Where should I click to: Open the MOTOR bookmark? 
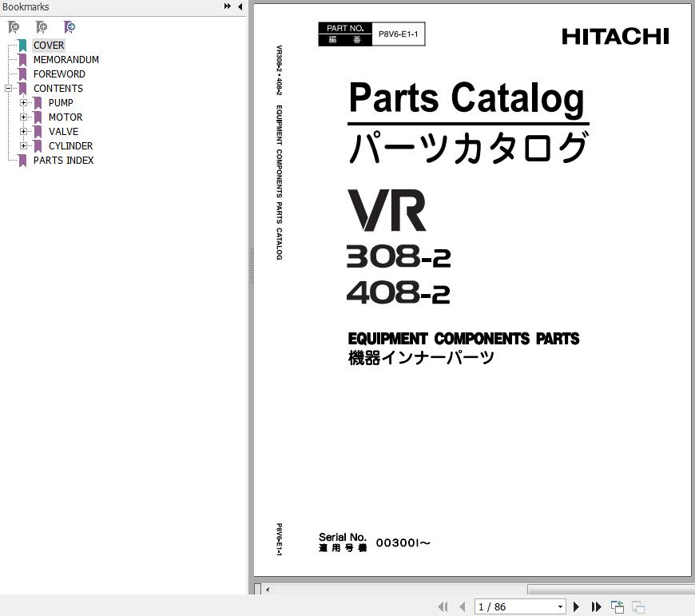pyautogui.click(x=66, y=117)
